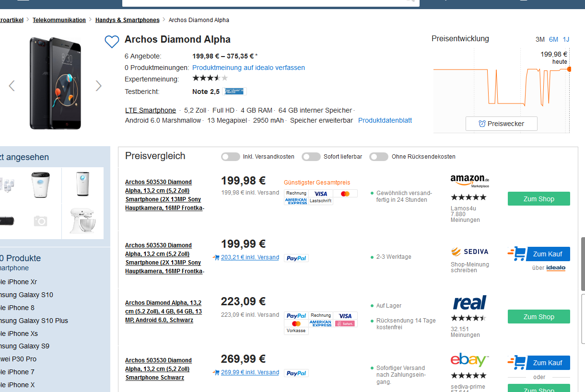The height and width of the screenshot is (392, 585).
Task: Open Handys & Smartphones breadcrumb
Action: tap(128, 20)
